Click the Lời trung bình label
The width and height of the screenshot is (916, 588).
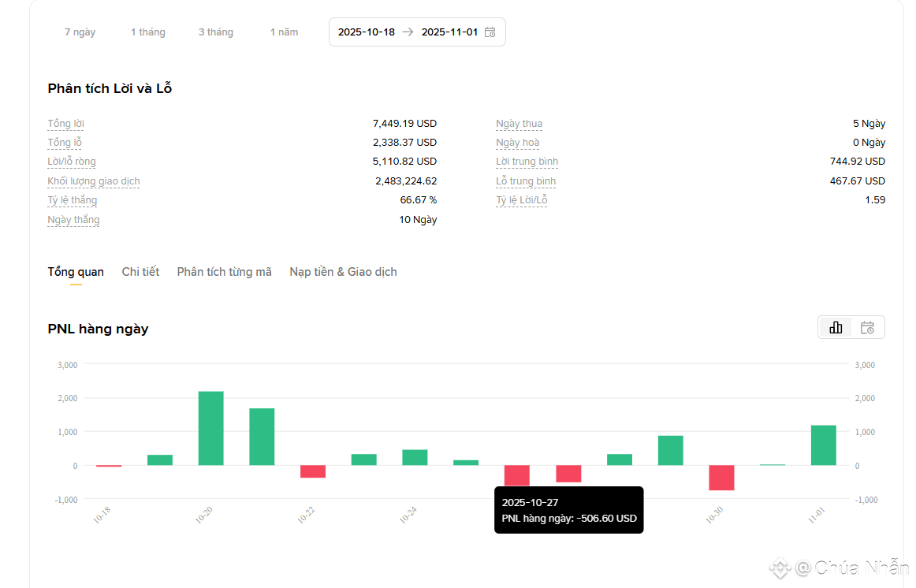click(x=527, y=162)
